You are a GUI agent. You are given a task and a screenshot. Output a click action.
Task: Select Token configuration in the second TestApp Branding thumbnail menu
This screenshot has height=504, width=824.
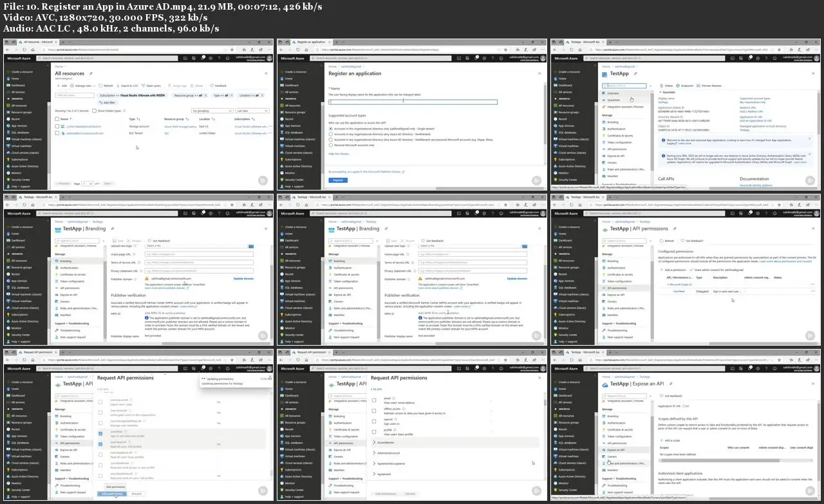346,281
